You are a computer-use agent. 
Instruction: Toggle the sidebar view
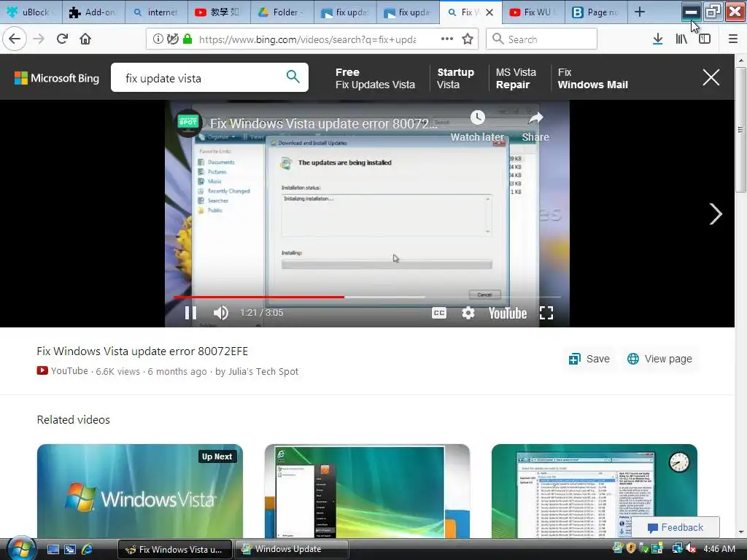point(705,39)
